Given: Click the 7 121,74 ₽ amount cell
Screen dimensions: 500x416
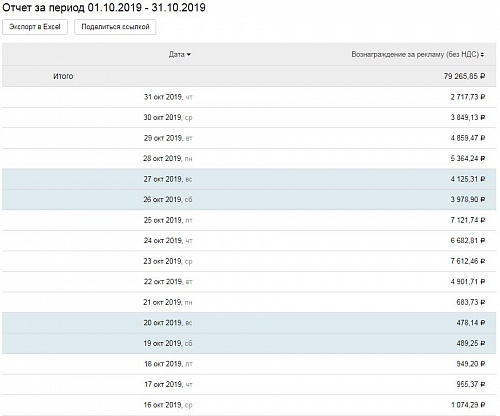Looking at the screenshot, I should [468, 220].
